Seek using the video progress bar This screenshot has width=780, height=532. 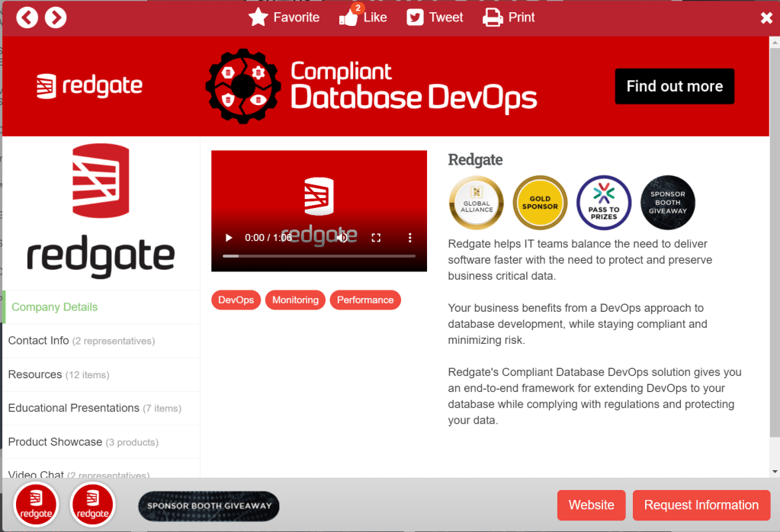pyautogui.click(x=319, y=256)
